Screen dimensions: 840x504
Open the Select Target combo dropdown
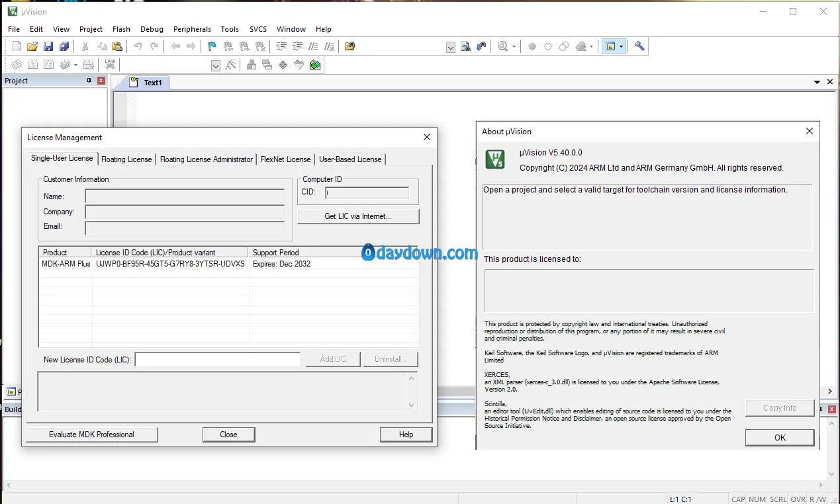tap(216, 65)
